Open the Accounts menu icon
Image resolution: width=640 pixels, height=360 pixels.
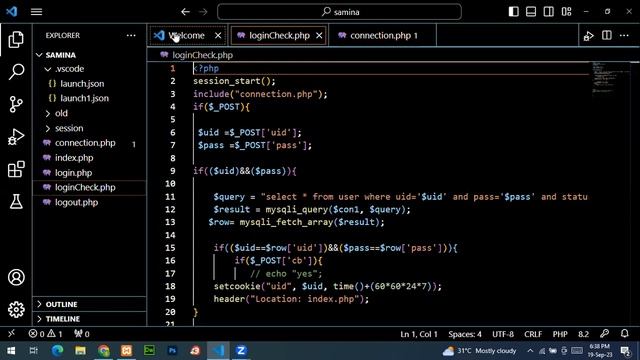(16, 277)
